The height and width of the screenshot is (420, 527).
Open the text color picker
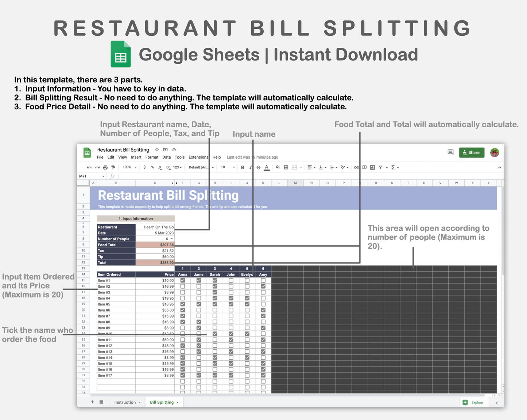(x=267, y=167)
